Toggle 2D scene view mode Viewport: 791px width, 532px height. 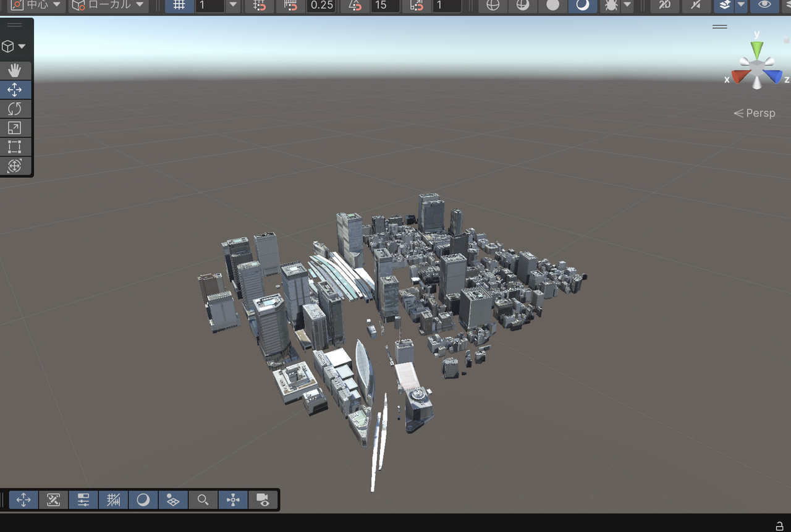click(665, 6)
